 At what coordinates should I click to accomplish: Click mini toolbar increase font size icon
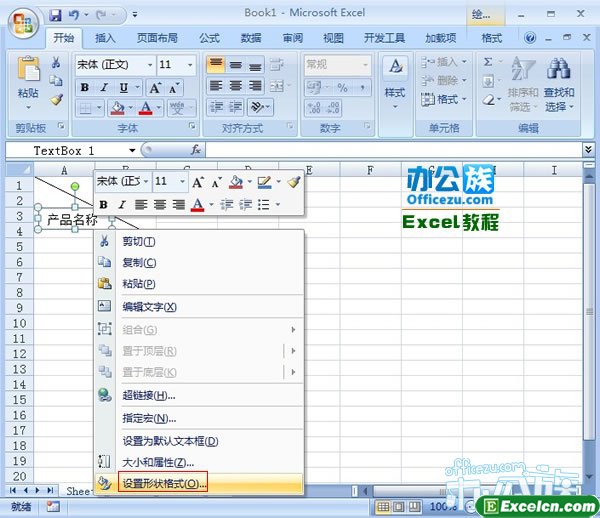tap(197, 182)
